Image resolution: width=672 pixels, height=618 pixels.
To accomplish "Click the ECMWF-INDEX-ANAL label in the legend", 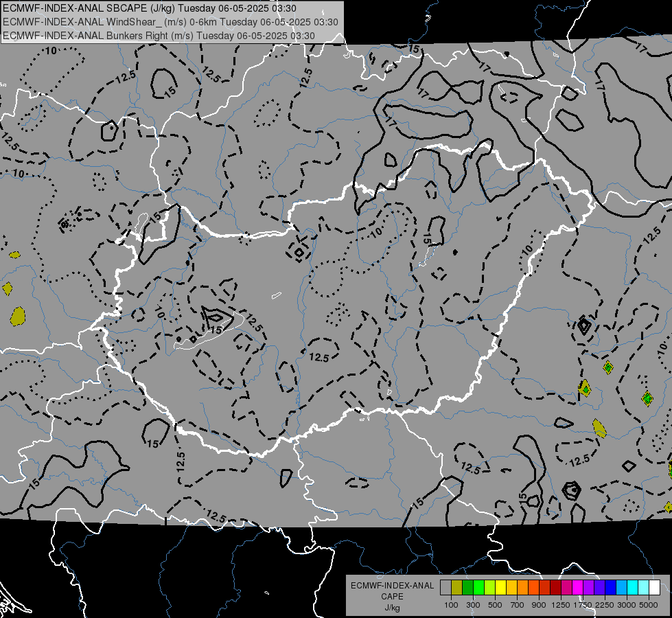I will pos(392,586).
